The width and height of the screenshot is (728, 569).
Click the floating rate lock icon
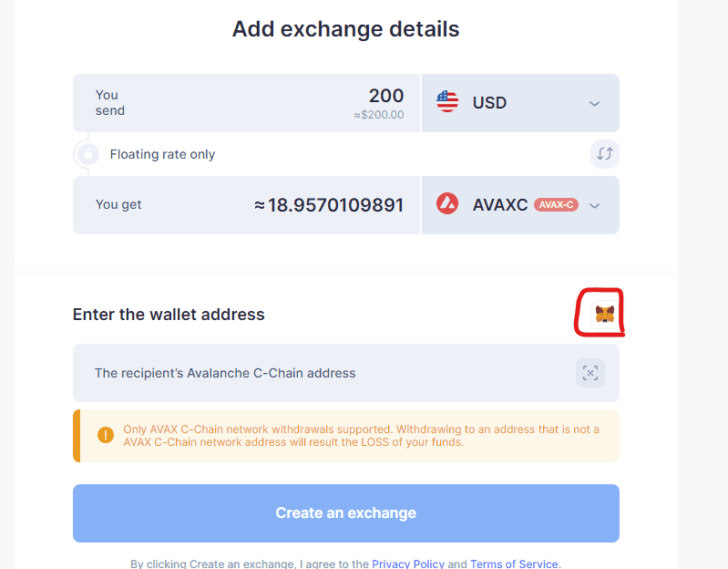[88, 154]
